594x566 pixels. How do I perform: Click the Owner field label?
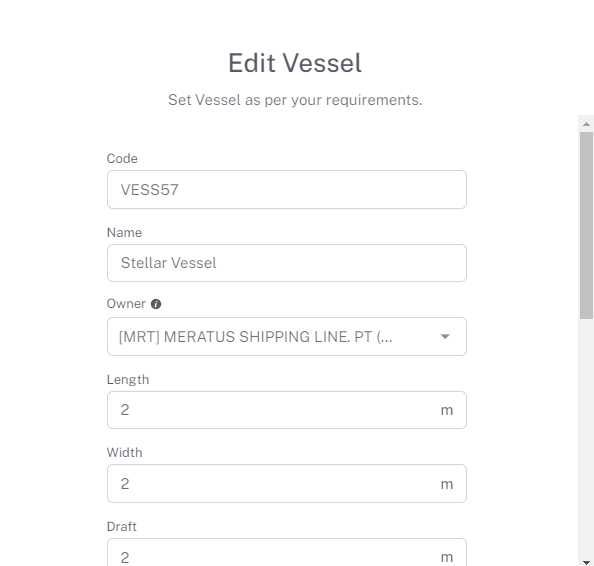point(126,304)
